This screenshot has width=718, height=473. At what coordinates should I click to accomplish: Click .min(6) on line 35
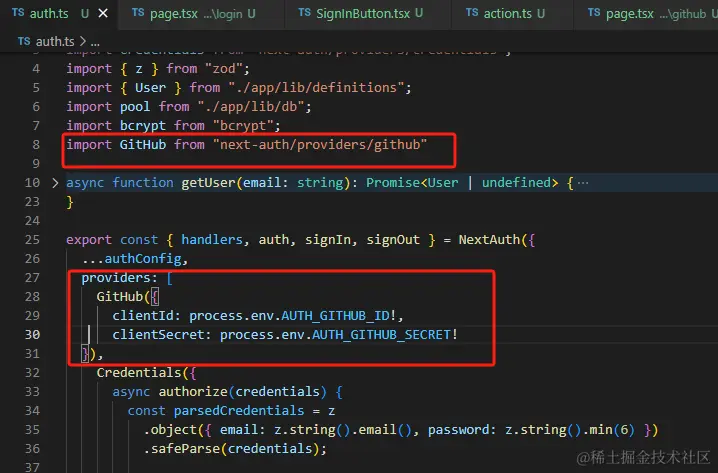609,430
